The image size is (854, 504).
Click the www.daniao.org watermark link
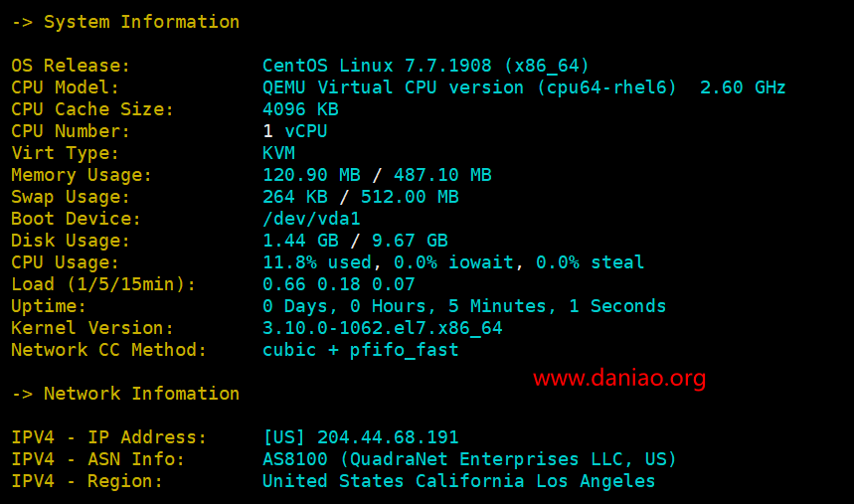coord(619,378)
